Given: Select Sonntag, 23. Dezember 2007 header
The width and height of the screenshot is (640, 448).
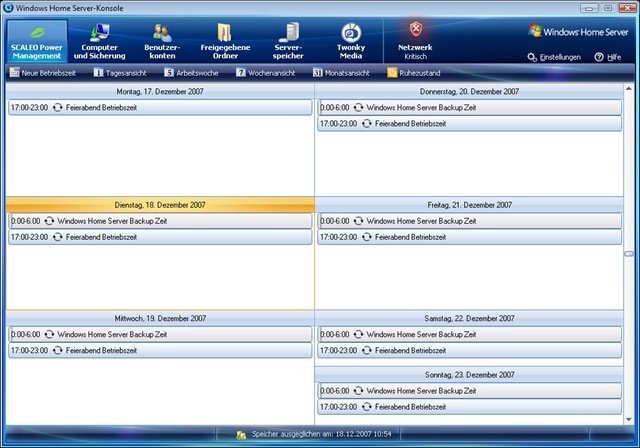Looking at the screenshot, I should click(x=469, y=375).
